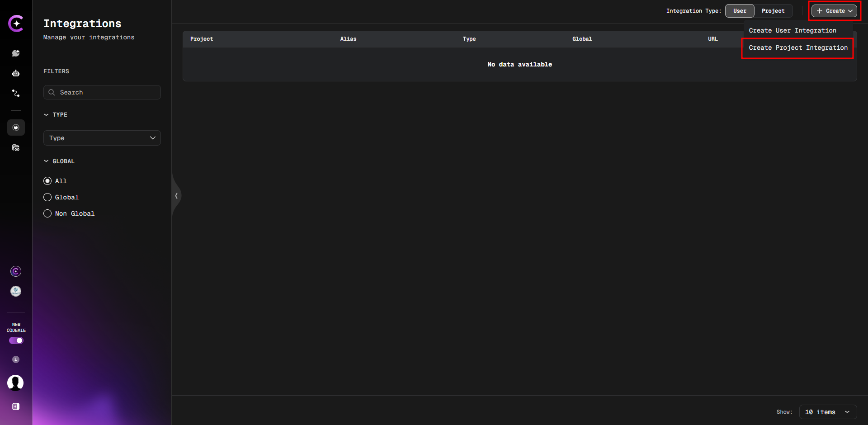Open the workflows section in the sidebar
868x425 pixels.
(16, 93)
